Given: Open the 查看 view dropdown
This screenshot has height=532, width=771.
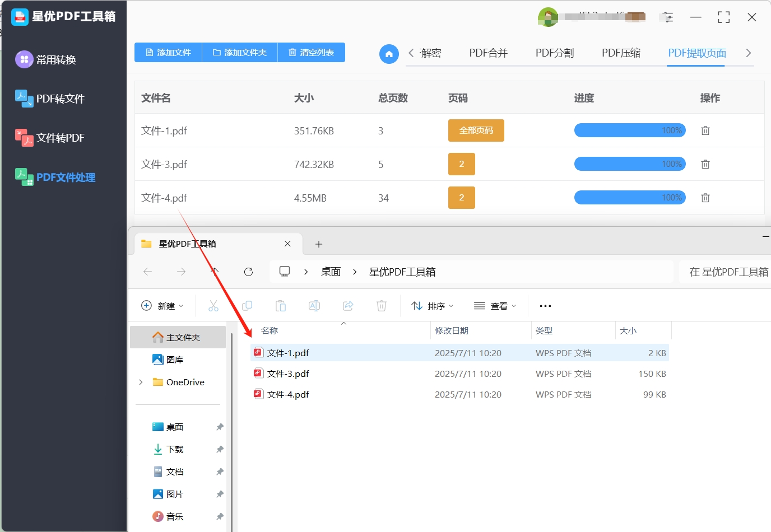Looking at the screenshot, I should point(495,306).
